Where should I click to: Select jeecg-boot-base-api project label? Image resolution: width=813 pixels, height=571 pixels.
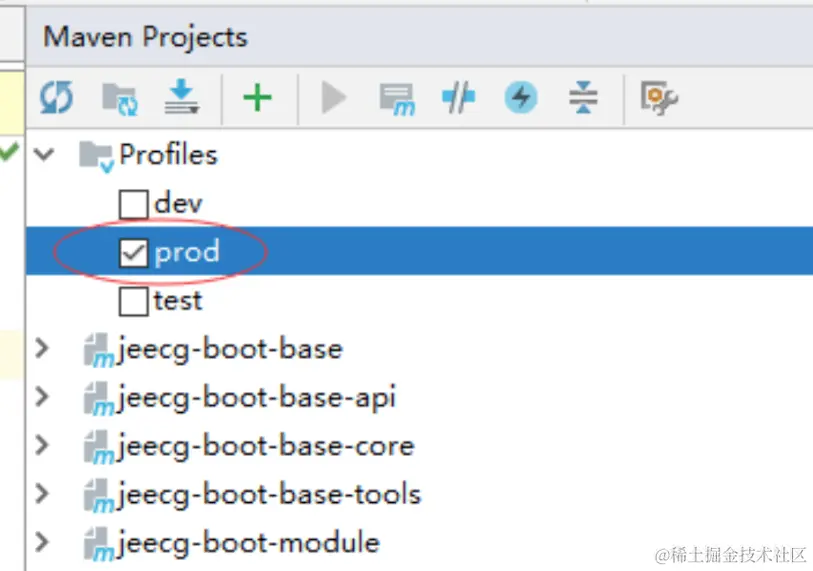256,398
